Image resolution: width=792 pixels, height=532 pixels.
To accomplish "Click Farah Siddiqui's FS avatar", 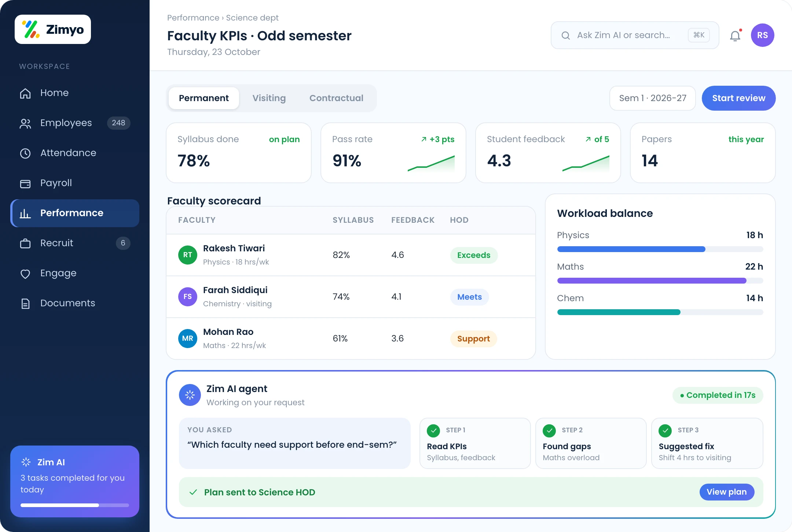I will [188, 297].
